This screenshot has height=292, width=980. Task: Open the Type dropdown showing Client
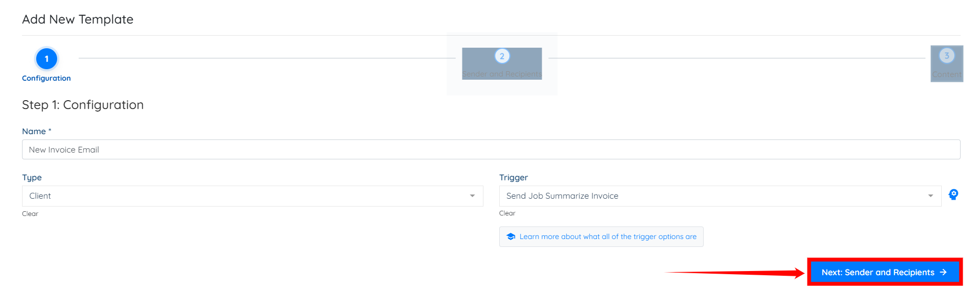(252, 196)
